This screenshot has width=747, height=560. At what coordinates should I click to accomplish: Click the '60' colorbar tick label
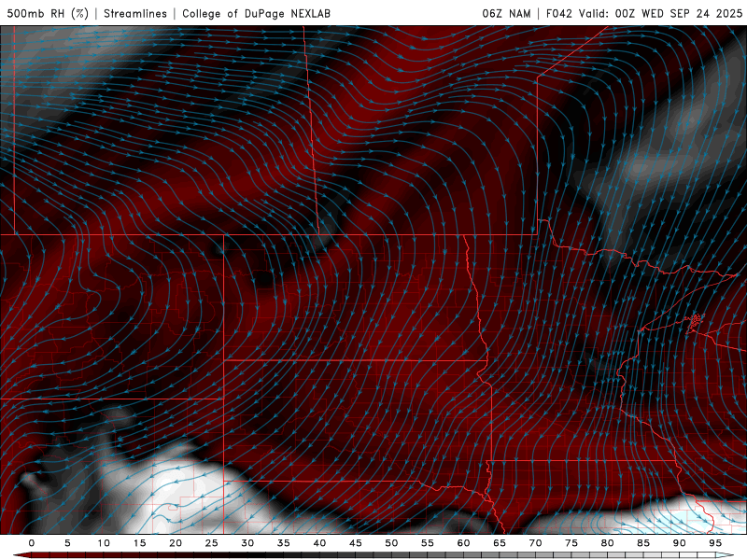coord(463,543)
